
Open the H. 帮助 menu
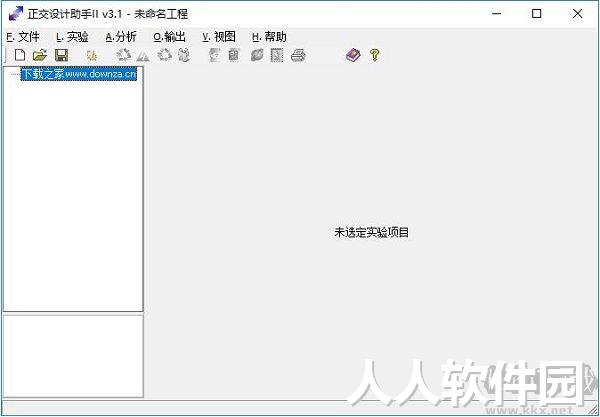tap(269, 37)
